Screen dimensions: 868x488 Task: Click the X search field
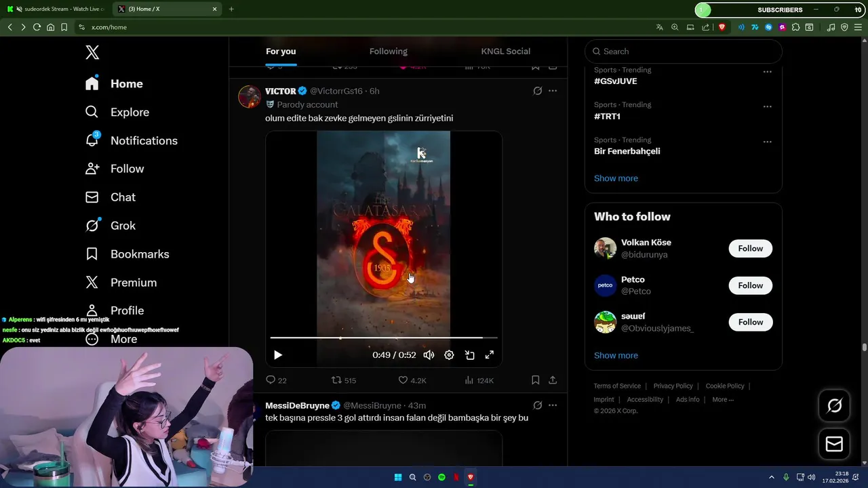coord(684,52)
